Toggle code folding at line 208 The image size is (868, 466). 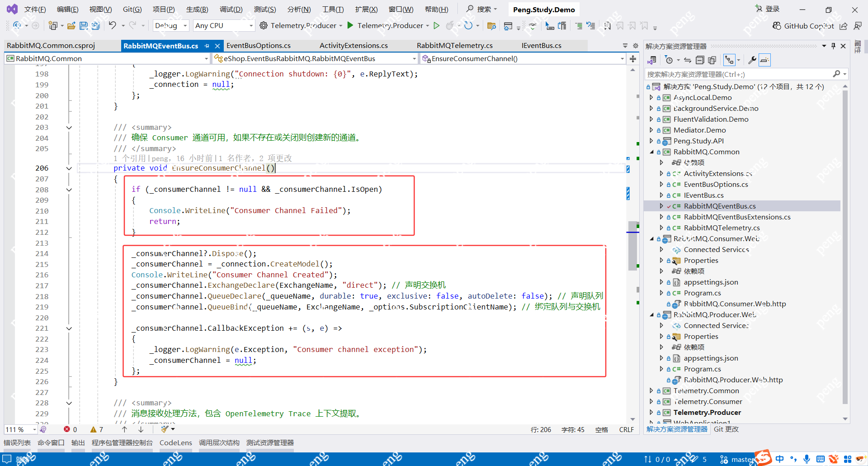tap(69, 190)
